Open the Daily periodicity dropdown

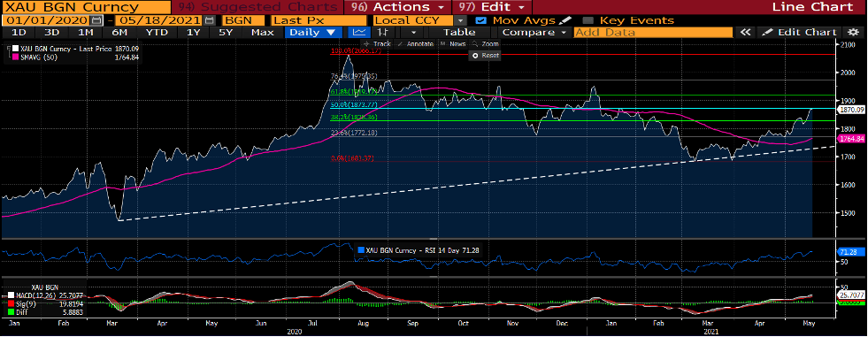312,32
